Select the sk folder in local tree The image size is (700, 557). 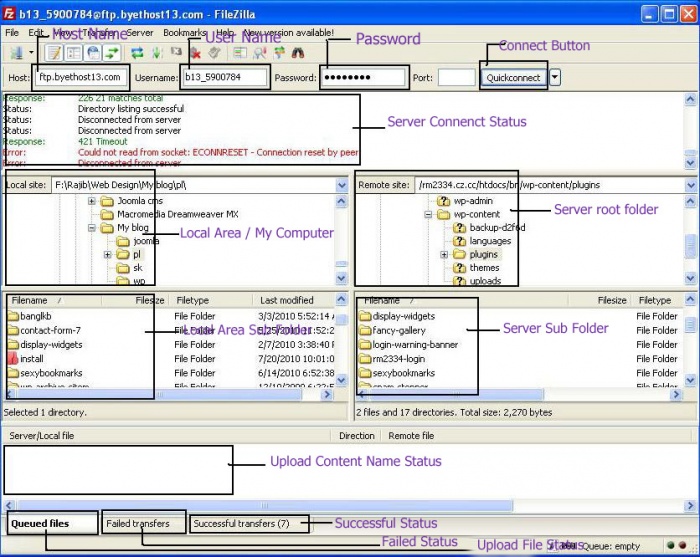(138, 268)
